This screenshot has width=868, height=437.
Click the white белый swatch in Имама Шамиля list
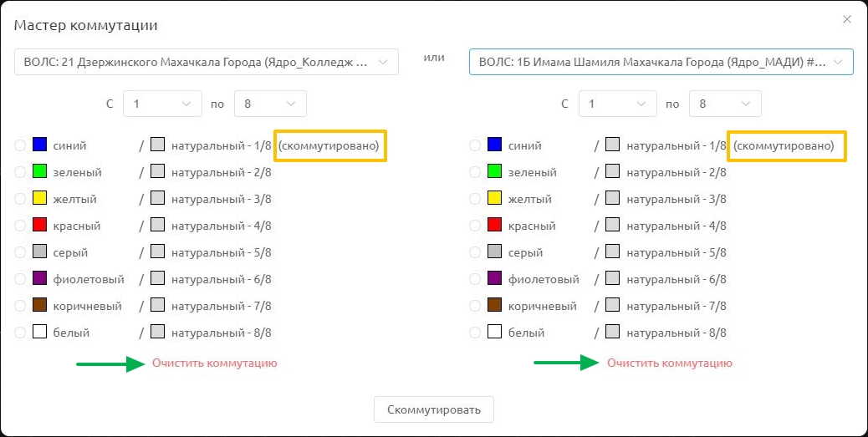tap(494, 332)
